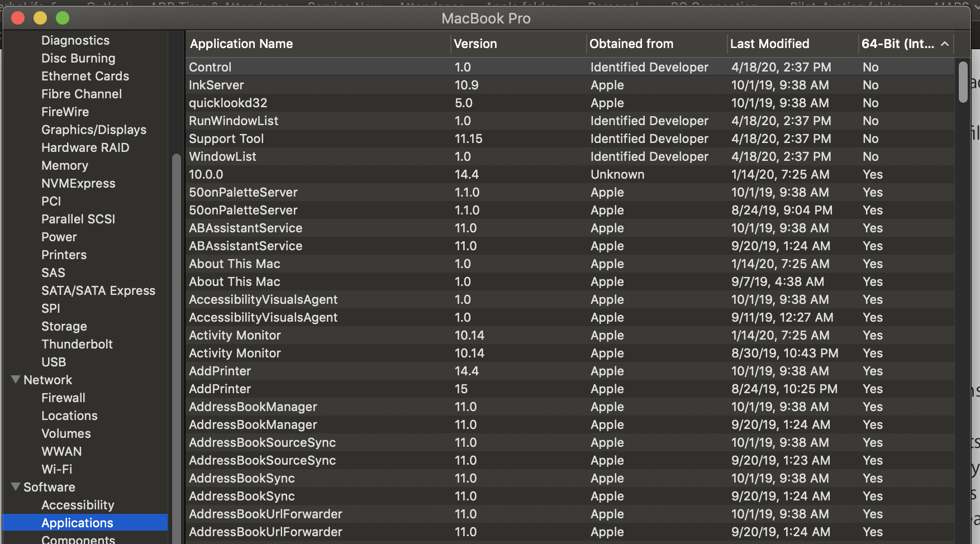Viewport: 980px width, 544px height.
Task: Select Thunderbolt in the sidebar
Action: 77,344
